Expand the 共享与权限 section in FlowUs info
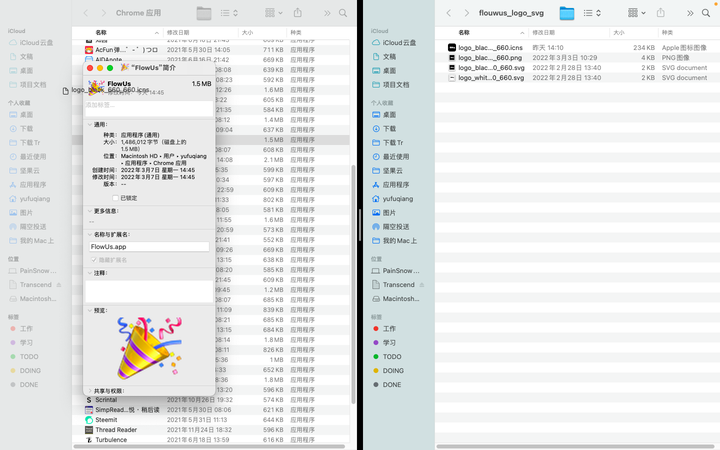This screenshot has height=450, width=720. [90, 391]
